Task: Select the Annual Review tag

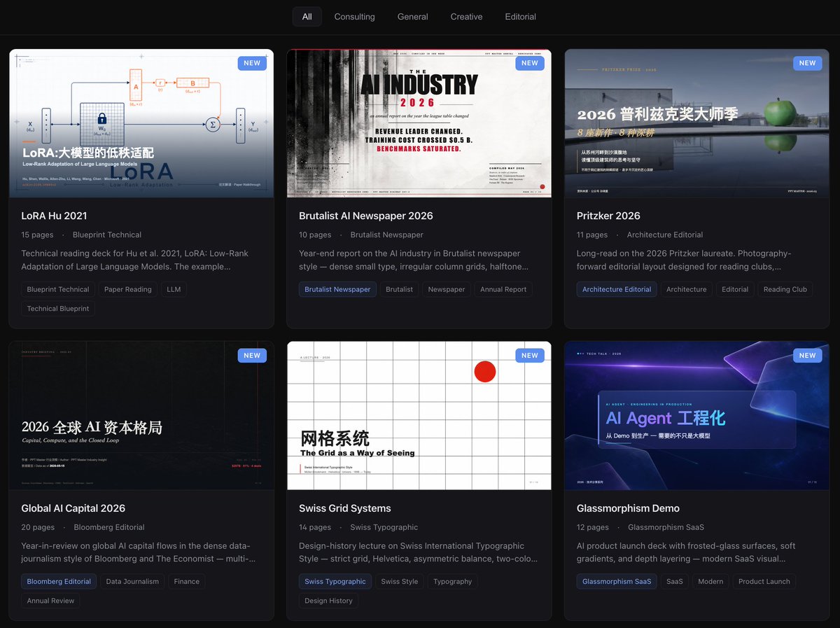Action: [50, 601]
